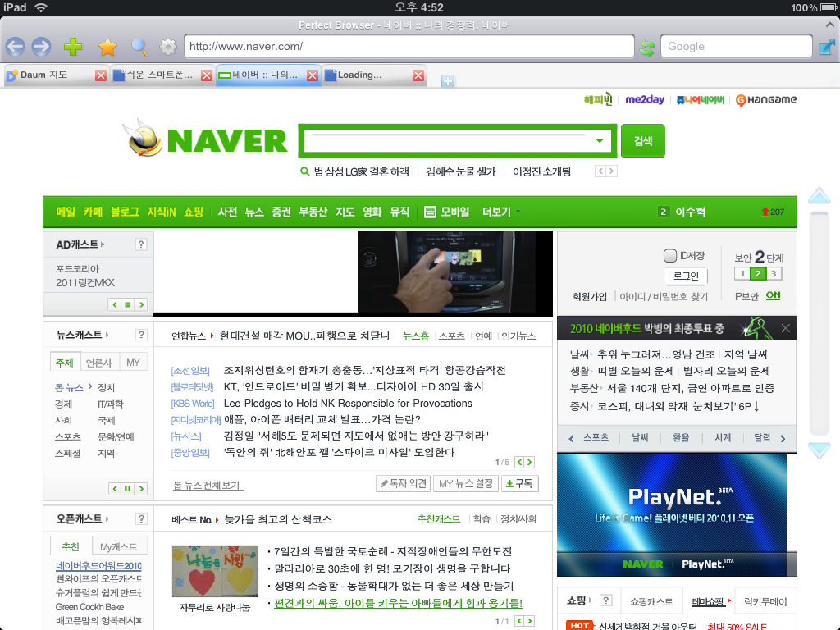Close the 네이버후드 banner
Image resolution: width=840 pixels, height=630 pixels.
point(785,328)
